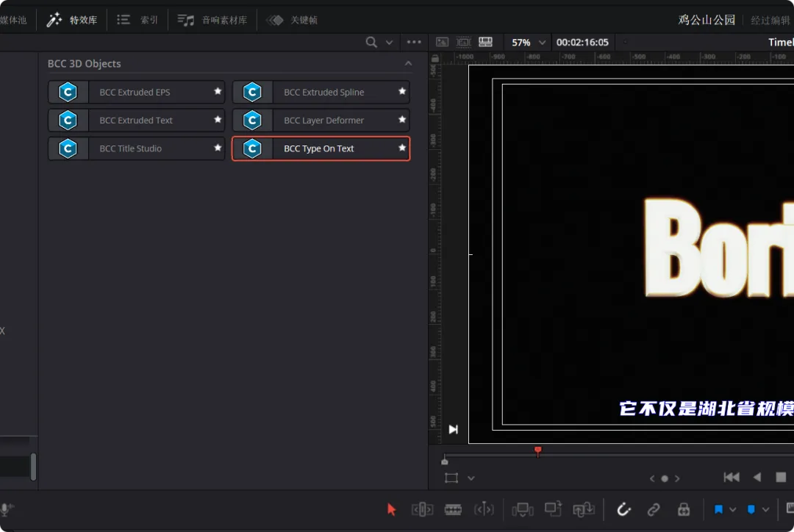The image size is (794, 532).
Task: Toggle favorite star on BCC Extruded Spline
Action: tap(402, 92)
